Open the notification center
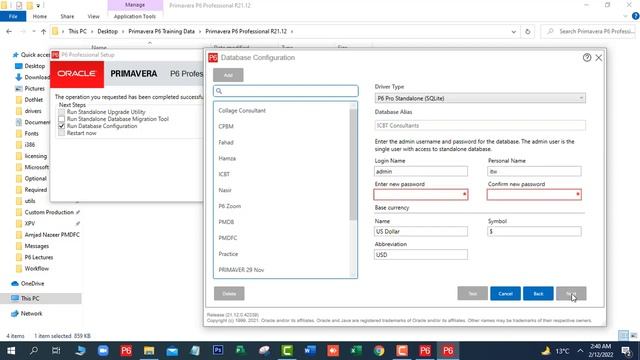The width and height of the screenshot is (640, 360). [627, 351]
